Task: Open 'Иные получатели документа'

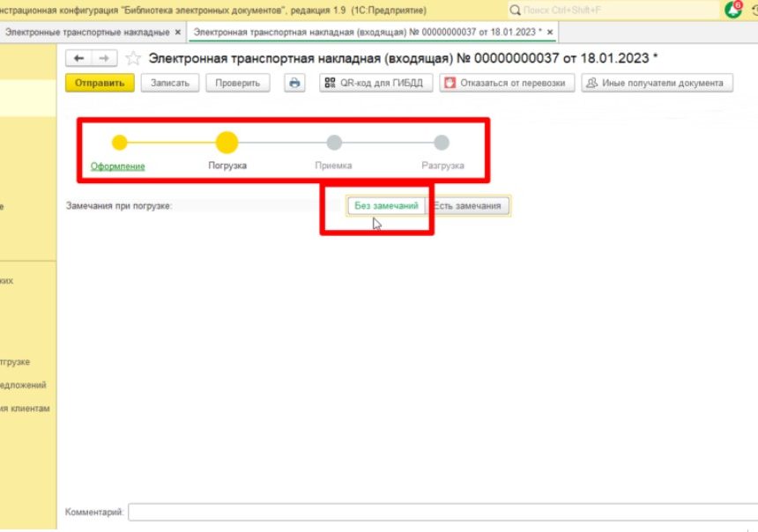Action: [x=657, y=83]
